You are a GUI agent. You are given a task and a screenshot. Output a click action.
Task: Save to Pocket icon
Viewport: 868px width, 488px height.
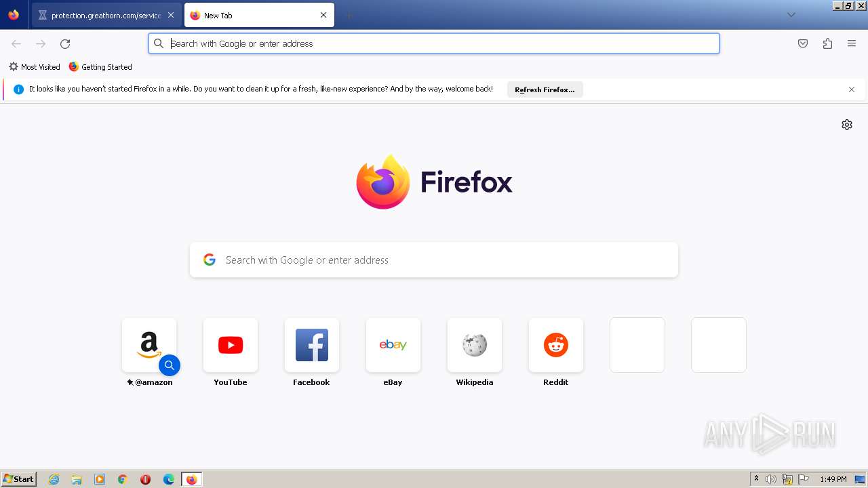[803, 43]
